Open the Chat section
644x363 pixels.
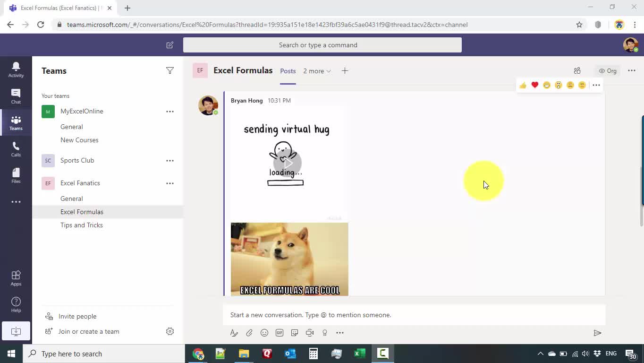pyautogui.click(x=16, y=96)
